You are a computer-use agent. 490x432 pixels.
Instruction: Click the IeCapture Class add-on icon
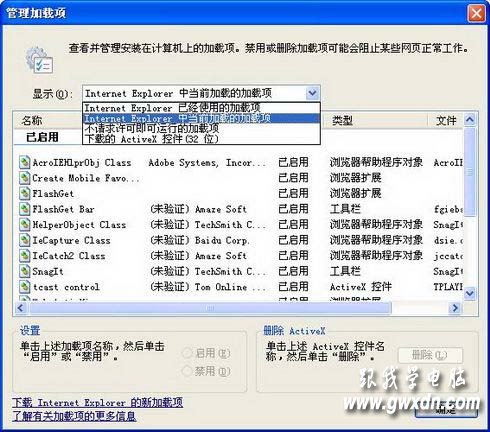[24, 240]
